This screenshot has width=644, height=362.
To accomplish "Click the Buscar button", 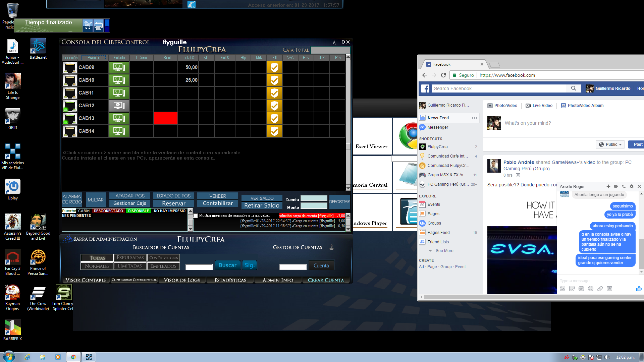I will [227, 265].
